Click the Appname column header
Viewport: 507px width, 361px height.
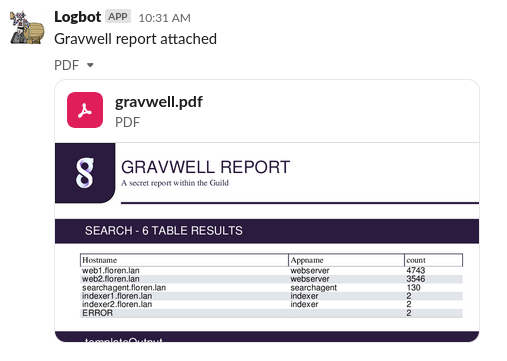pos(307,260)
